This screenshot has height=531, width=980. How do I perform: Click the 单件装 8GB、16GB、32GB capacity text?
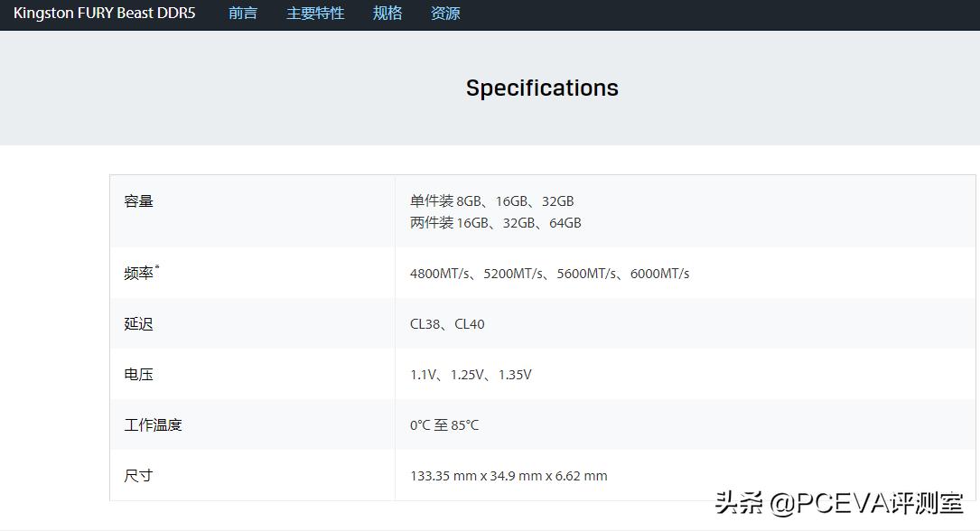point(491,200)
